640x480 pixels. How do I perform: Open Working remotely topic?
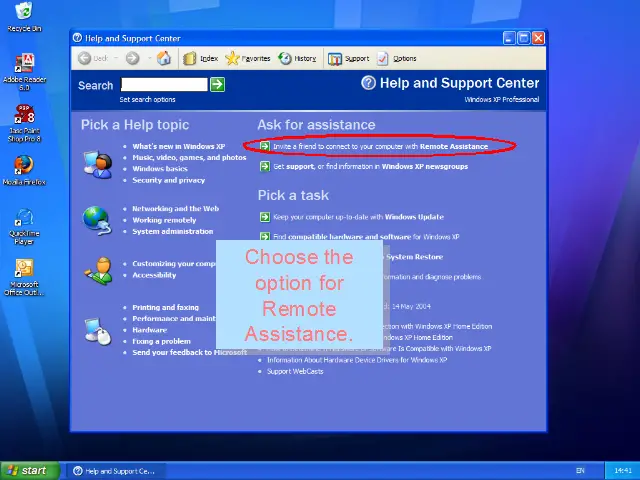tap(164, 220)
